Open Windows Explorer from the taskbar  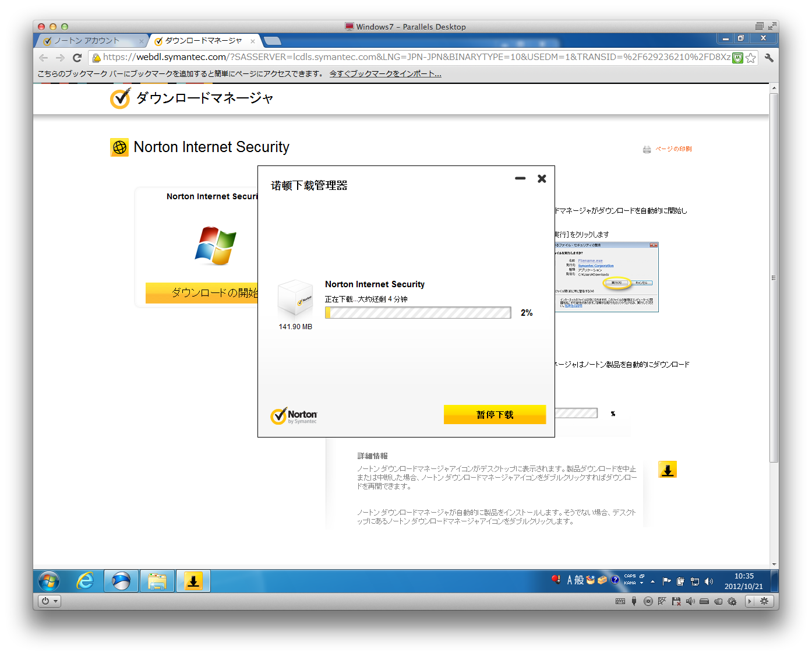point(157,581)
